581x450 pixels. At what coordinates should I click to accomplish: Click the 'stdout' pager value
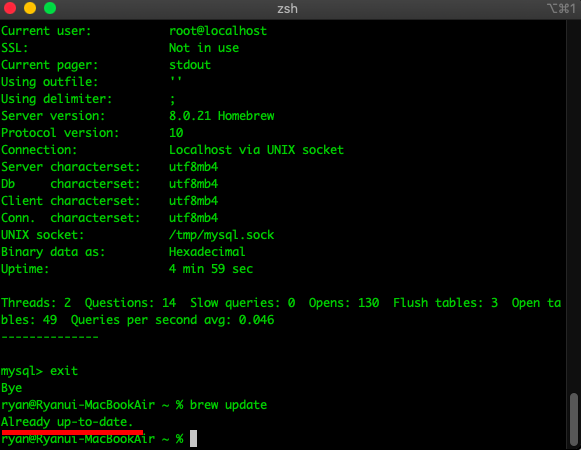(x=190, y=65)
